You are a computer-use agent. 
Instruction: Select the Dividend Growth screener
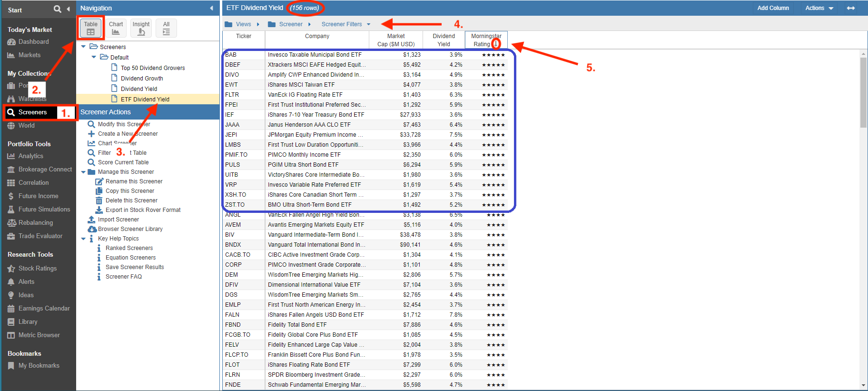(142, 79)
